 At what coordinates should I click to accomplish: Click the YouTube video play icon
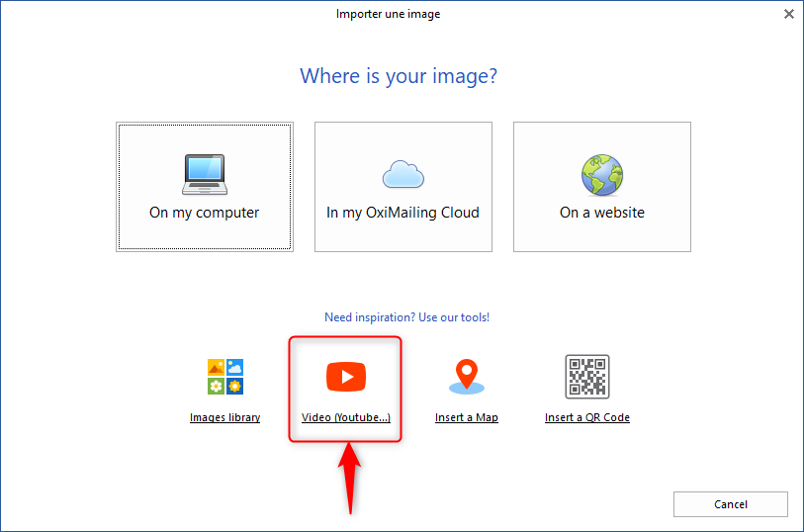(x=346, y=377)
